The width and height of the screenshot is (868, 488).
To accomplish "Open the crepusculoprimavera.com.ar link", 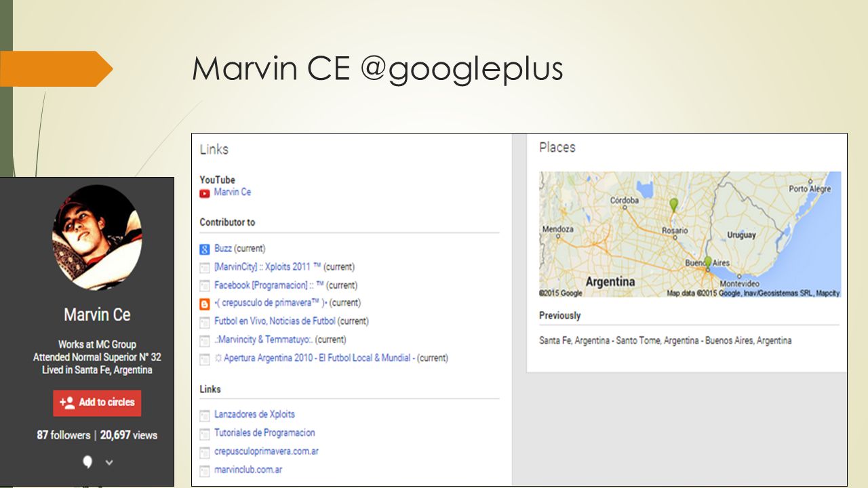I will (267, 451).
